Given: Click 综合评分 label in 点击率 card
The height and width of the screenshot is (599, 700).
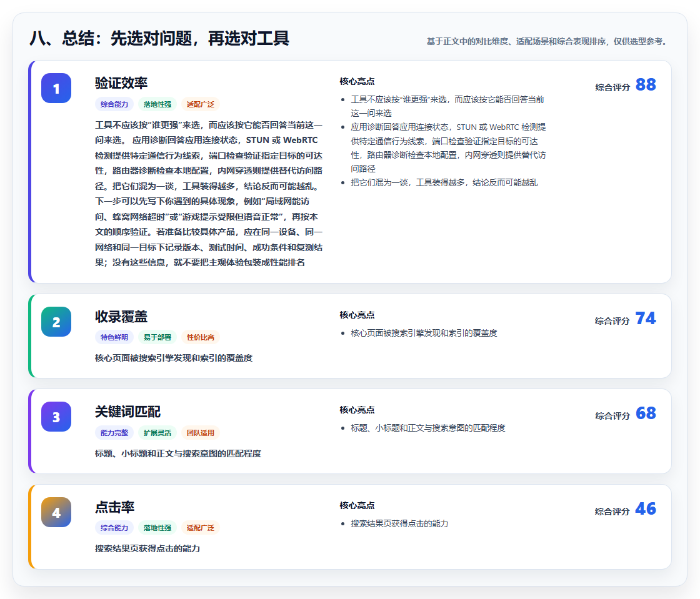Looking at the screenshot, I should 612,512.
